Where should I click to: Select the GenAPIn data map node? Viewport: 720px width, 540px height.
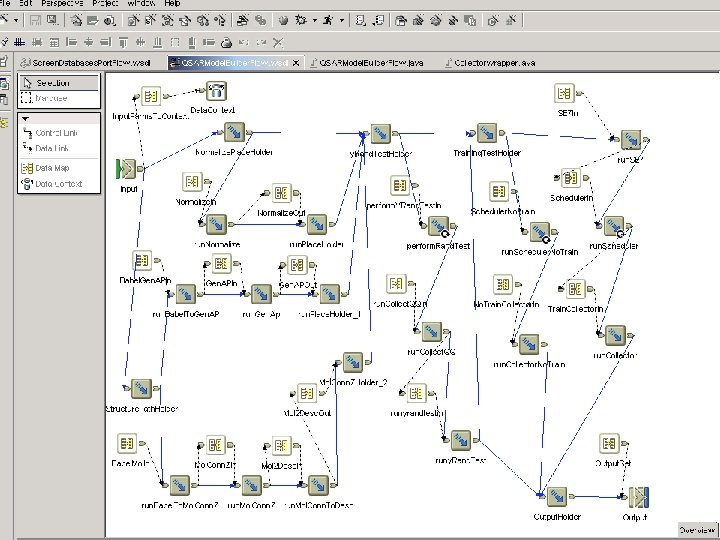pyautogui.click(x=221, y=264)
